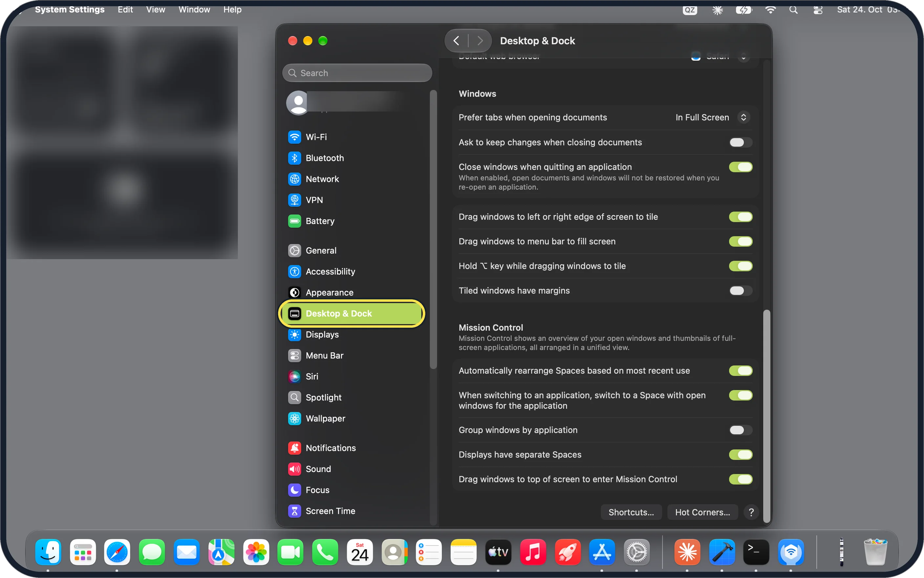Toggle Group windows by application
This screenshot has width=924, height=578.
[741, 430]
